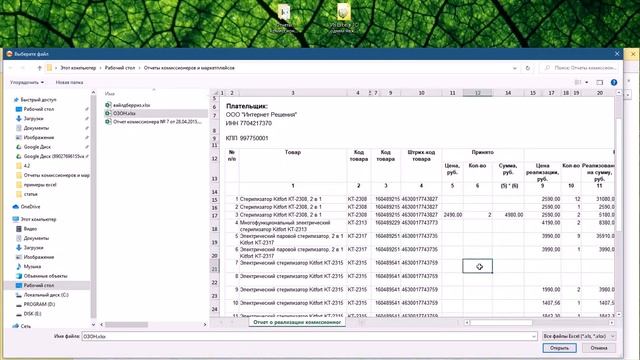Click Этот компьютер in the breadcrumb path

(x=78, y=68)
